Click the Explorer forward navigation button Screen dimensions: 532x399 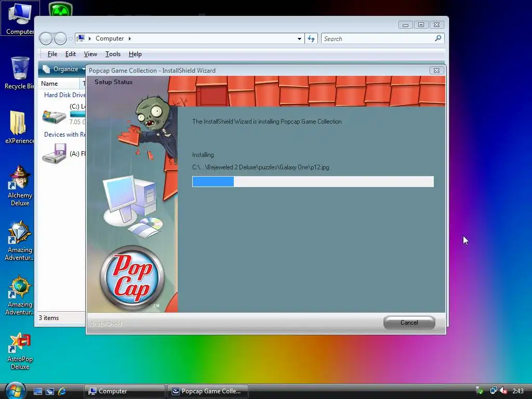(60, 38)
